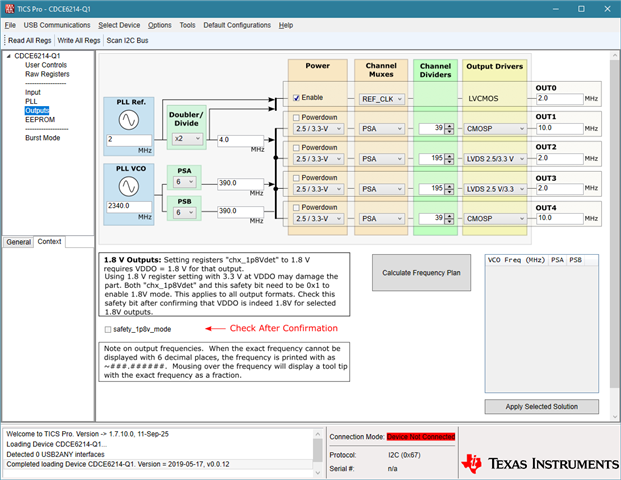Click the PLL Ref. sine wave icon

(129, 120)
